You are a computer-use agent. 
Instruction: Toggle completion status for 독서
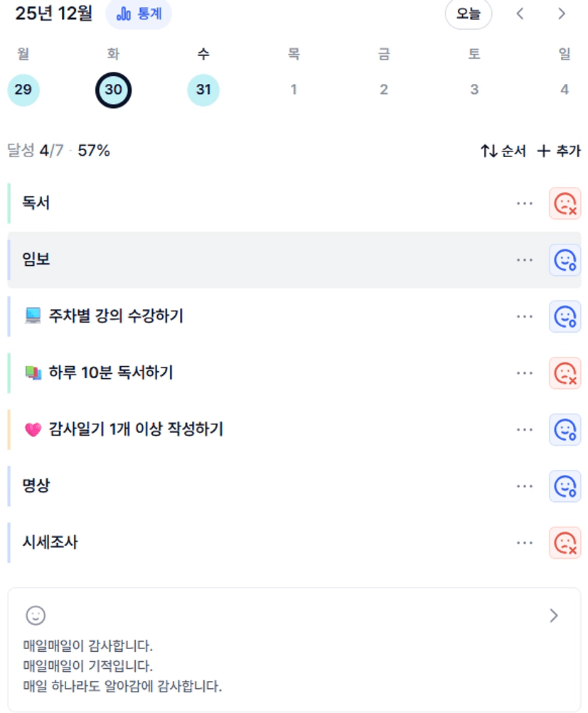(x=565, y=203)
